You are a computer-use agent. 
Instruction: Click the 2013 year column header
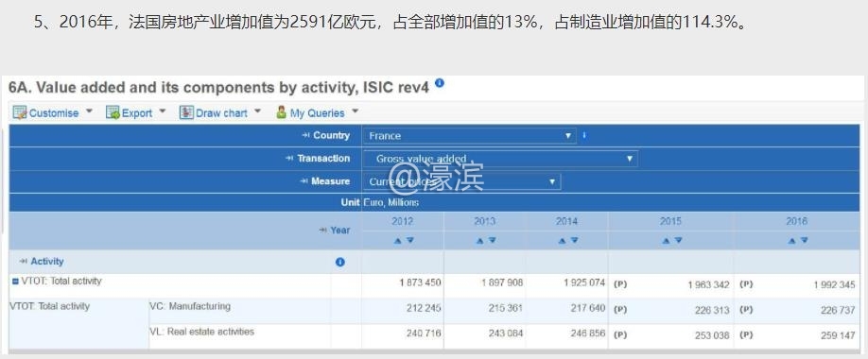[485, 221]
